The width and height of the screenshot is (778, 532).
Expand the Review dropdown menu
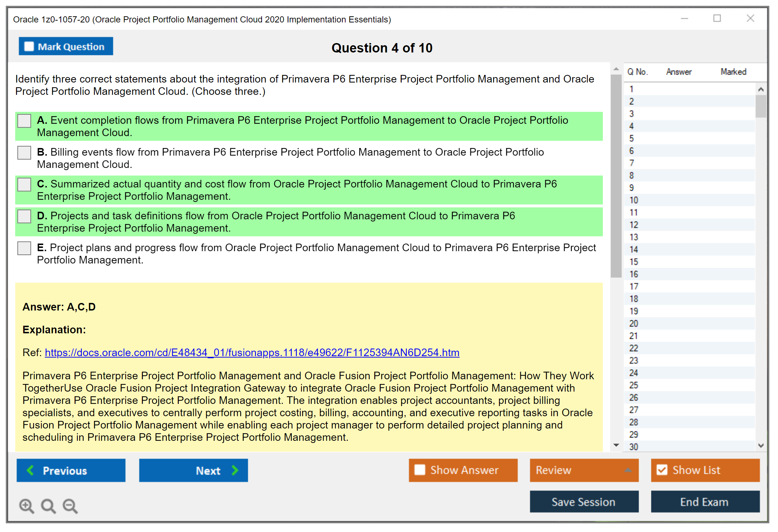(x=628, y=470)
